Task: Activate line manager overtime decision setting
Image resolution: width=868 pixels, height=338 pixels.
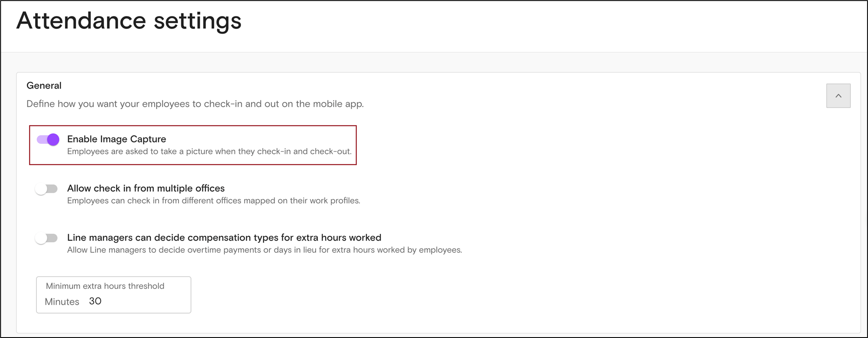Action: [x=46, y=238]
